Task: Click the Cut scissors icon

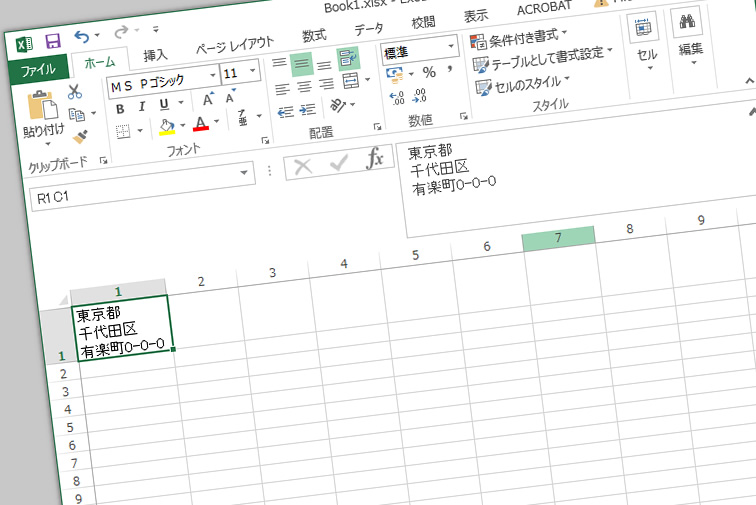Action: point(75,91)
